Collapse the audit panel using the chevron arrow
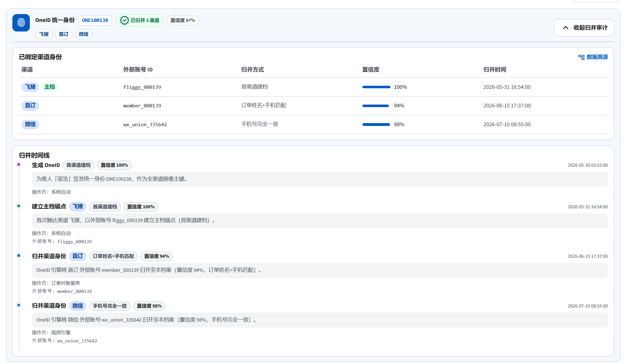The height and width of the screenshot is (364, 624). tap(565, 28)
